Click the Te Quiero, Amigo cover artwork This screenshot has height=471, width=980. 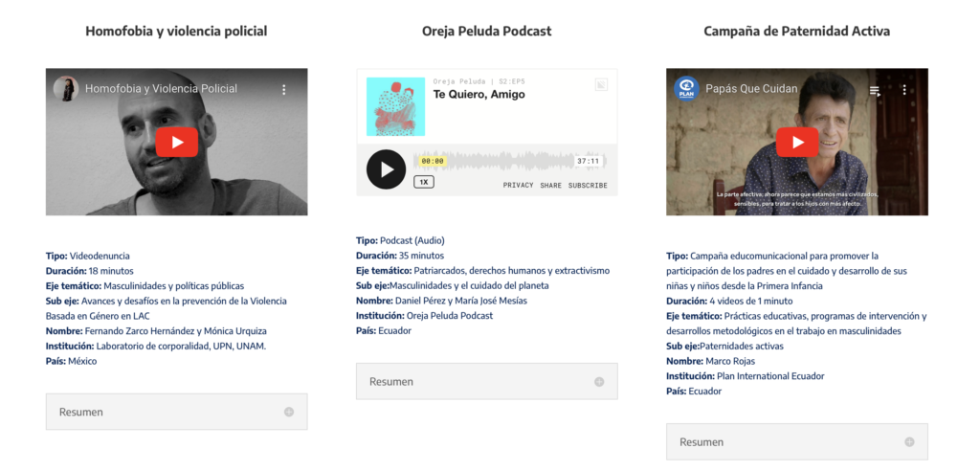395,106
